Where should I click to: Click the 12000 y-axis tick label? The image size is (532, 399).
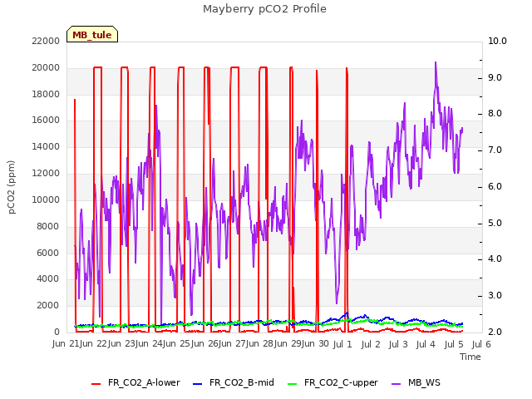point(46,173)
